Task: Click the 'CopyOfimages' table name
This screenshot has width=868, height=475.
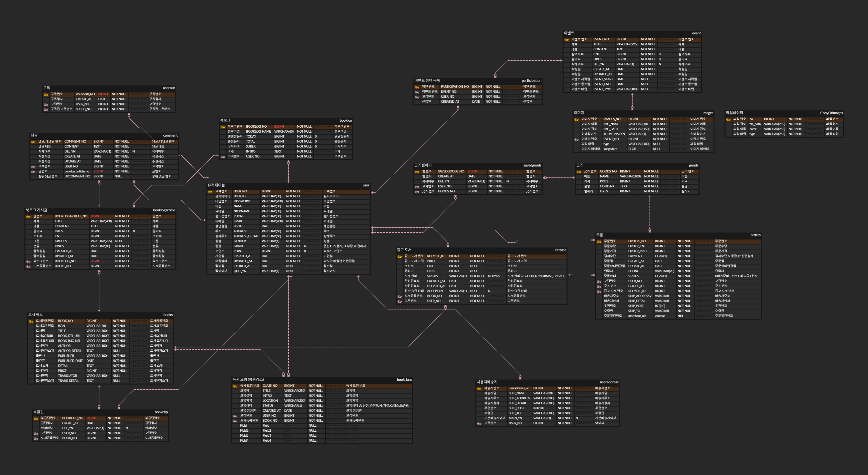Action: (x=831, y=113)
